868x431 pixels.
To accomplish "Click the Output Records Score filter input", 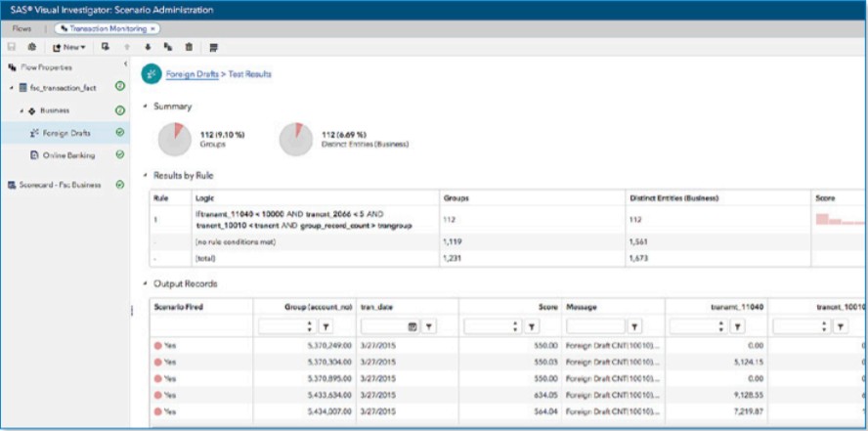I will [487, 327].
